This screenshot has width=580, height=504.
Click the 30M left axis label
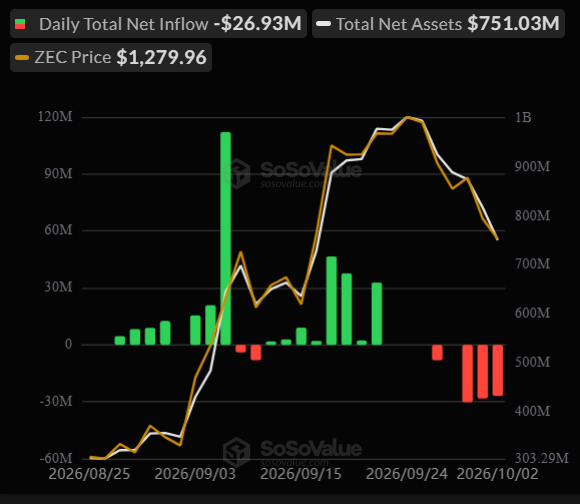[58, 287]
